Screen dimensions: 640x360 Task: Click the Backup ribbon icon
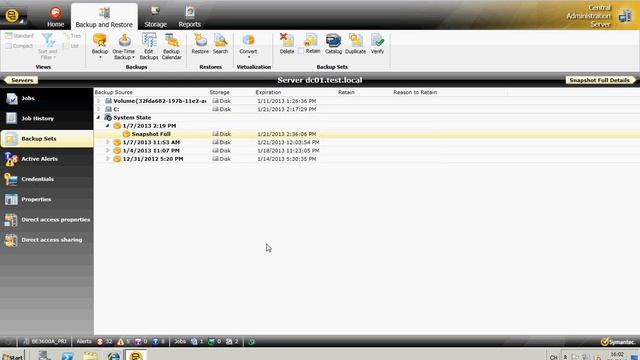[x=100, y=40]
